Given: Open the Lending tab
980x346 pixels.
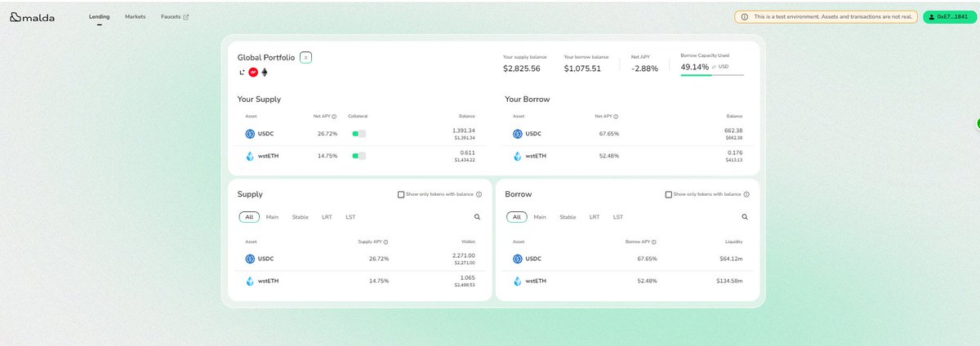Looking at the screenshot, I should coord(99,16).
